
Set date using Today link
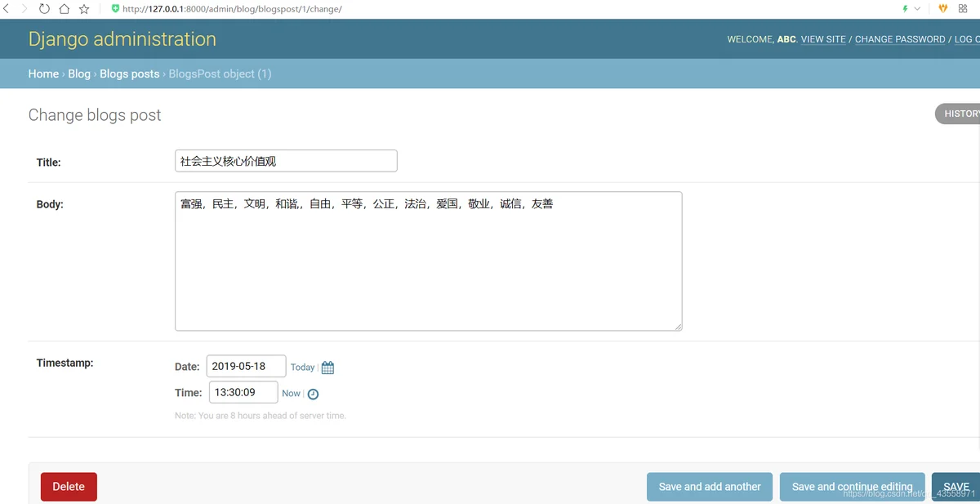302,368
